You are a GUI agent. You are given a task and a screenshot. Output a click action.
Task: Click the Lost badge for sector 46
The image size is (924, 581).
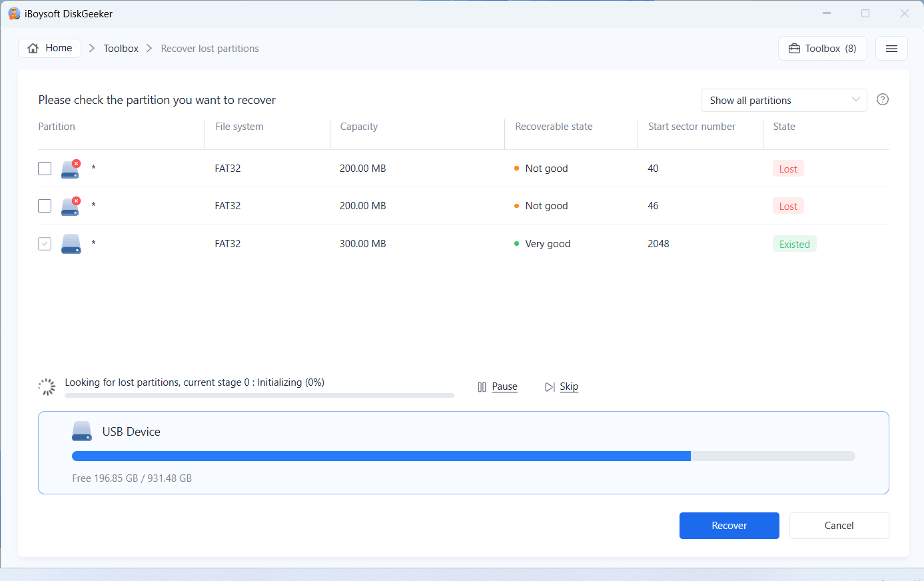(788, 206)
